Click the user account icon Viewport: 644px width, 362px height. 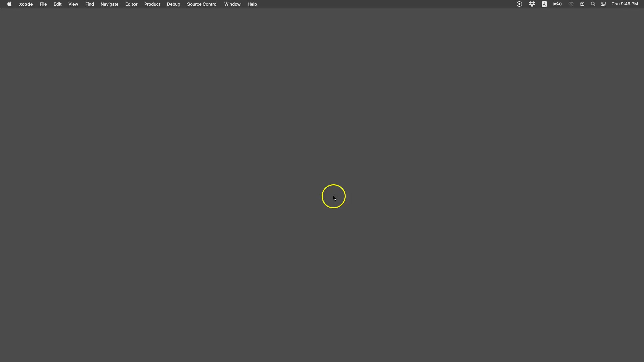(582, 4)
